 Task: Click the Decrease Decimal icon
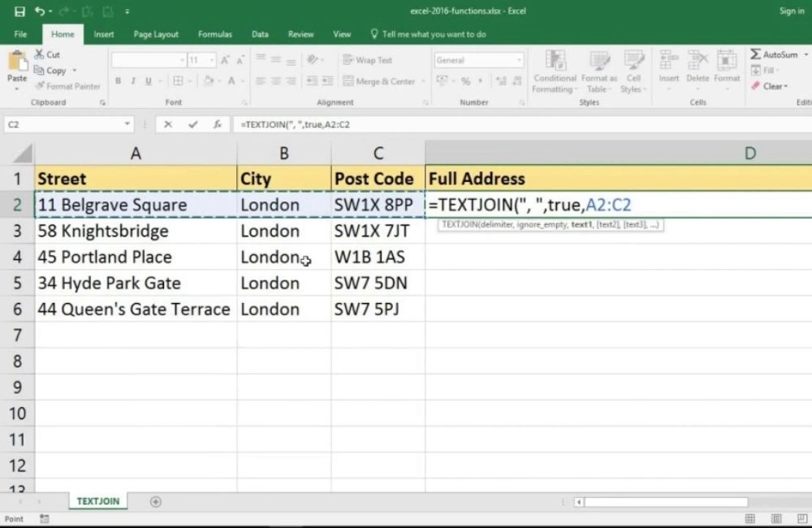pyautogui.click(x=516, y=81)
